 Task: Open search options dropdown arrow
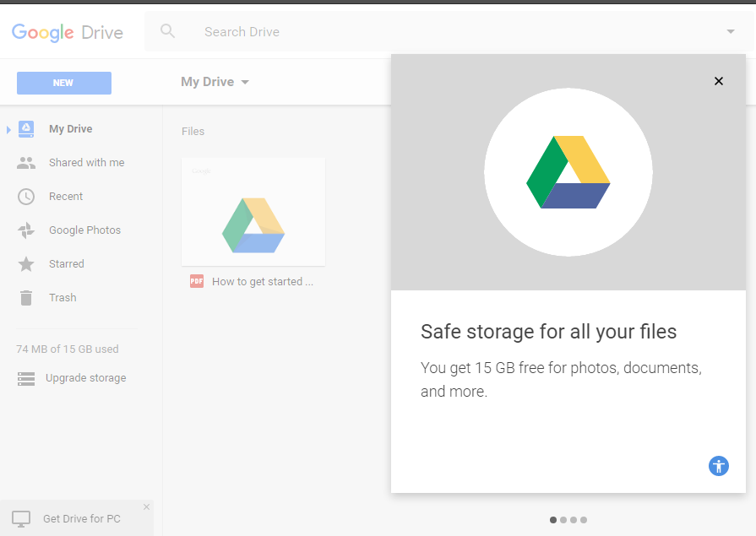pos(731,32)
